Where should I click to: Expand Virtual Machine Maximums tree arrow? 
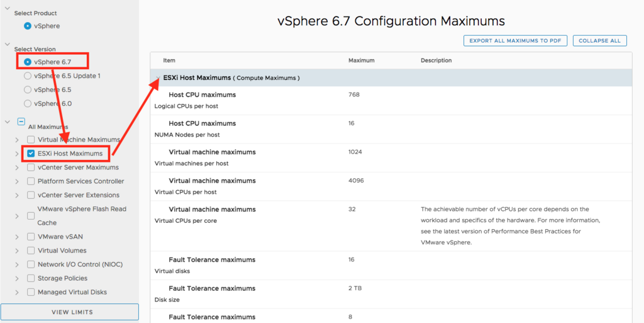coord(17,140)
